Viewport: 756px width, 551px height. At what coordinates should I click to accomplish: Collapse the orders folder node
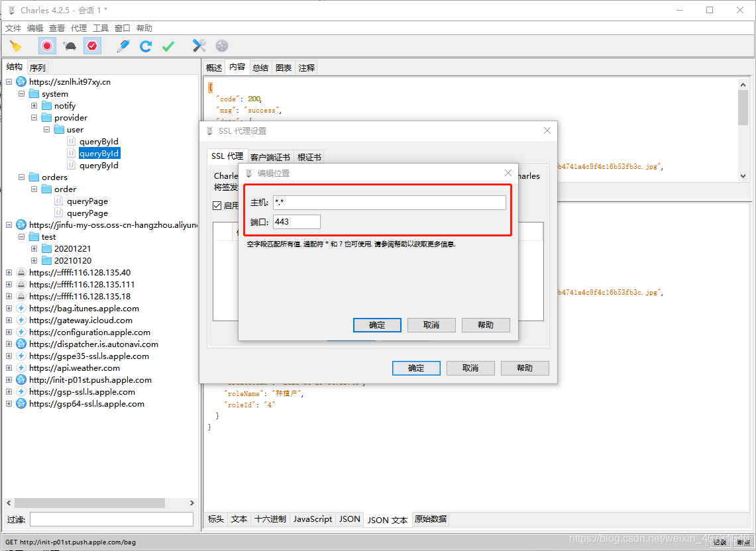[21, 177]
